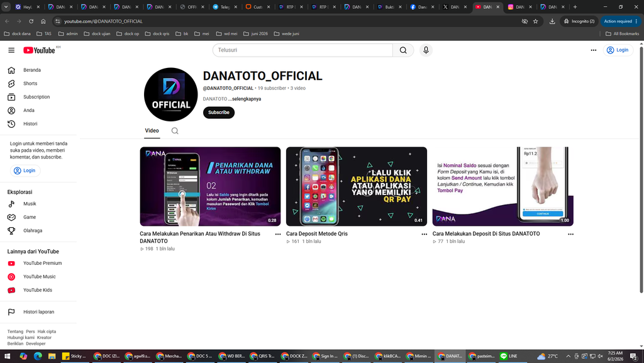Open the YouTube hamburger guide menu

coord(11,50)
